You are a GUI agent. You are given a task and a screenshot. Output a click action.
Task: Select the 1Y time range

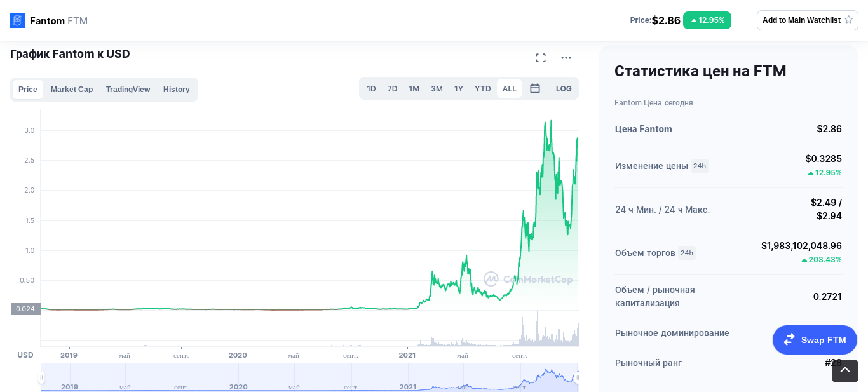tap(459, 89)
